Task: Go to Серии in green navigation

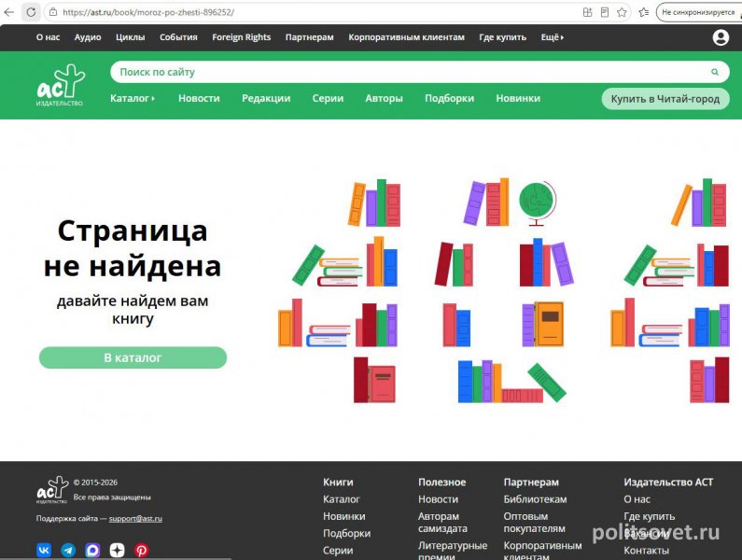Action: click(x=328, y=98)
